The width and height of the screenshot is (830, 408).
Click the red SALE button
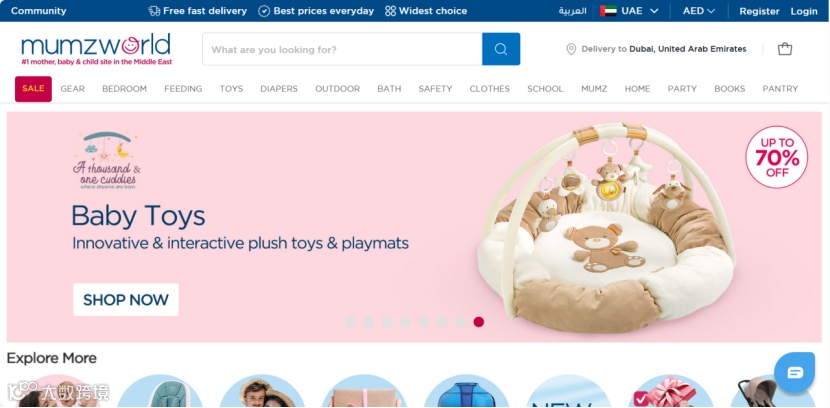click(x=33, y=88)
